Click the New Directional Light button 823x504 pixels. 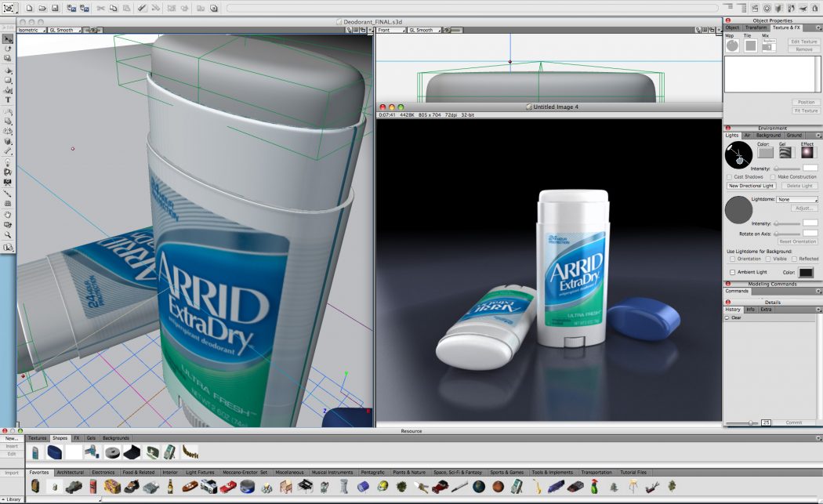coord(750,185)
